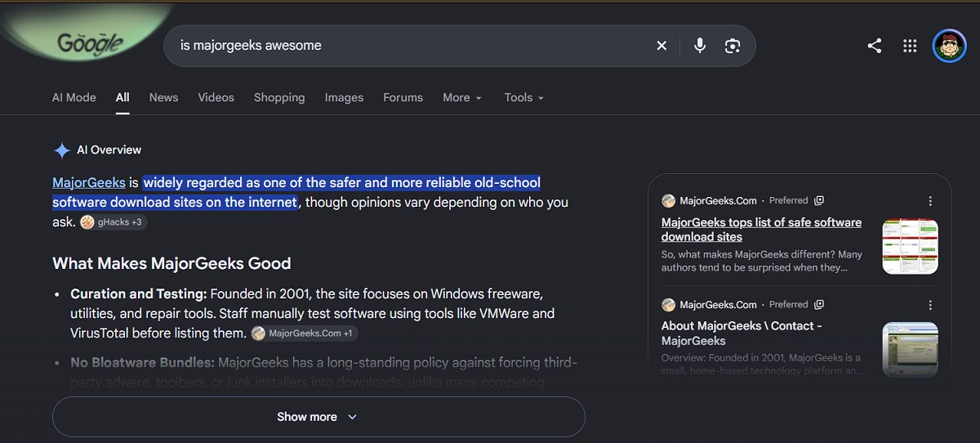
Task: Click the 'Curation and Testing:' bold text
Action: (x=139, y=293)
